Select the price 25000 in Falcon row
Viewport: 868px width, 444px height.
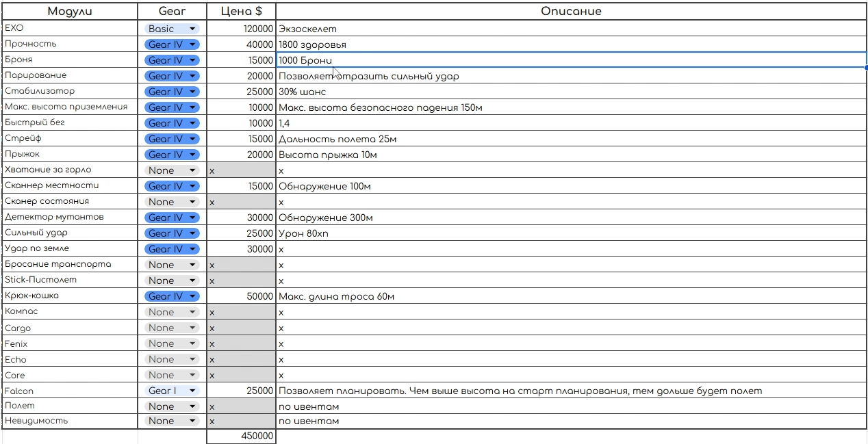[241, 391]
